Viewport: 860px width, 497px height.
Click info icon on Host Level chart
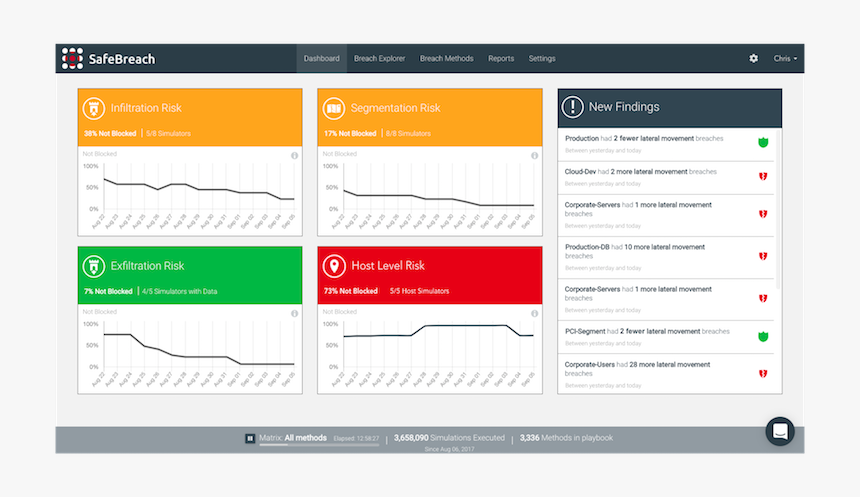tap(534, 313)
